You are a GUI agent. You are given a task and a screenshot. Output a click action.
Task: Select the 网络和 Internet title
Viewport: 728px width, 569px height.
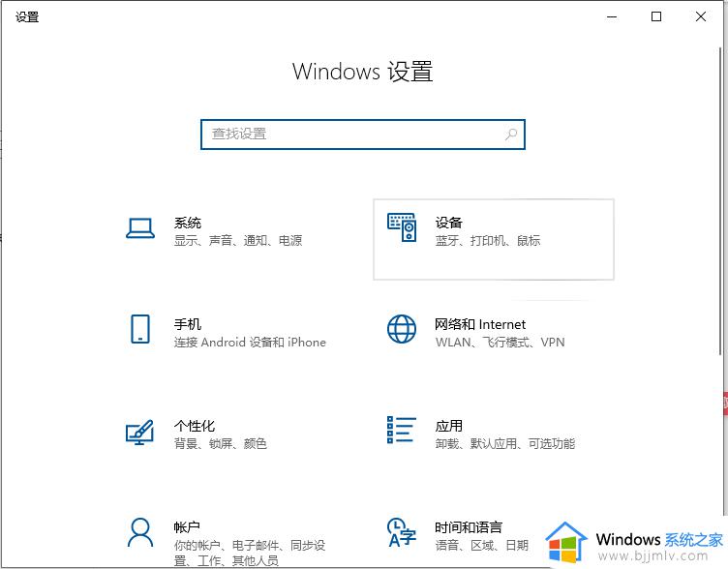[x=480, y=324]
